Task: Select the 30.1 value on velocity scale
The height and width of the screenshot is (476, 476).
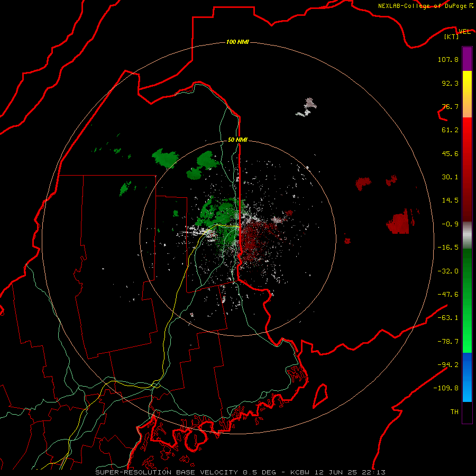Action: pos(450,177)
